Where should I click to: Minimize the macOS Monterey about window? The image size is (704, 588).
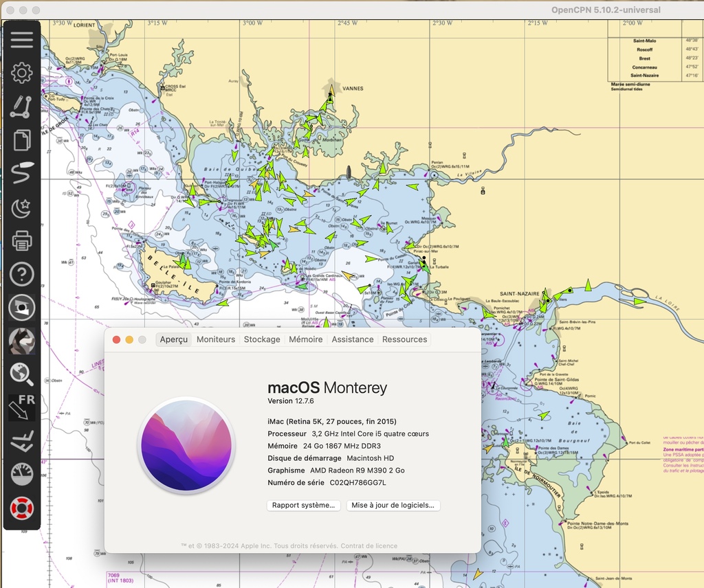pos(129,339)
